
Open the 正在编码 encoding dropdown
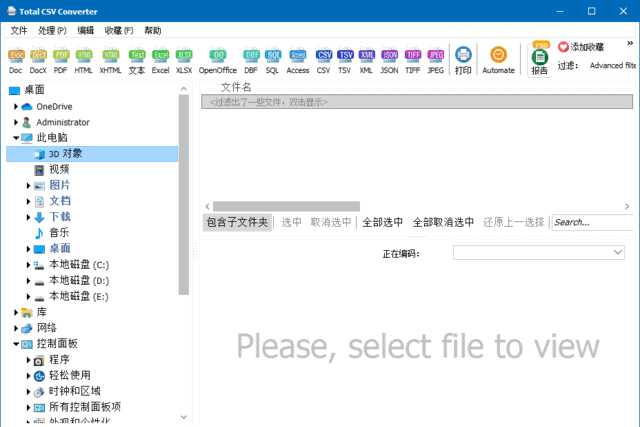point(539,253)
